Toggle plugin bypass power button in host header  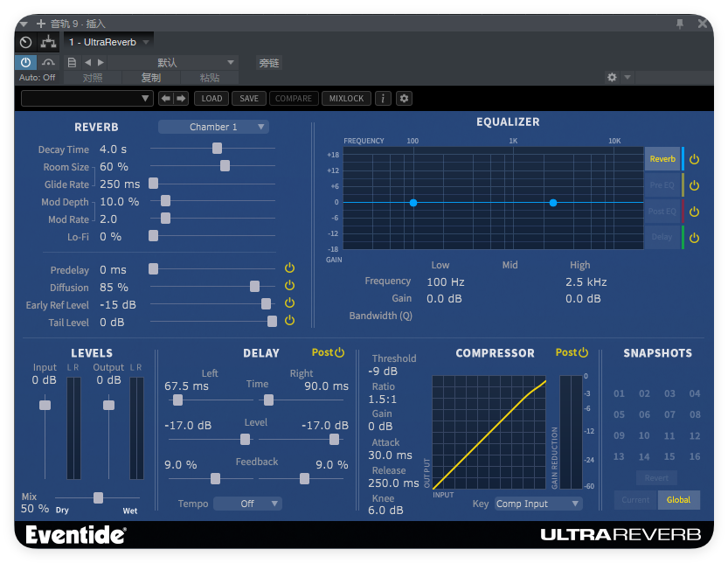pos(25,62)
